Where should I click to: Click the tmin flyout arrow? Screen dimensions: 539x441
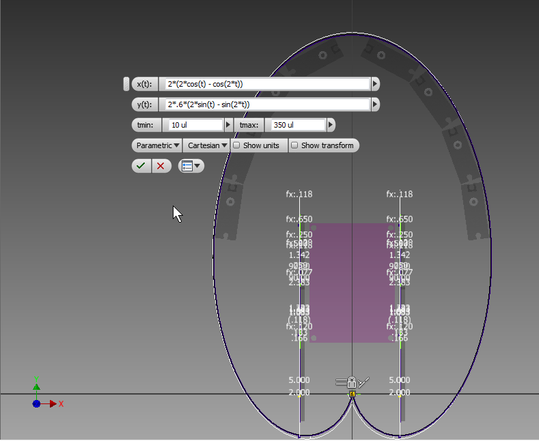tap(228, 125)
